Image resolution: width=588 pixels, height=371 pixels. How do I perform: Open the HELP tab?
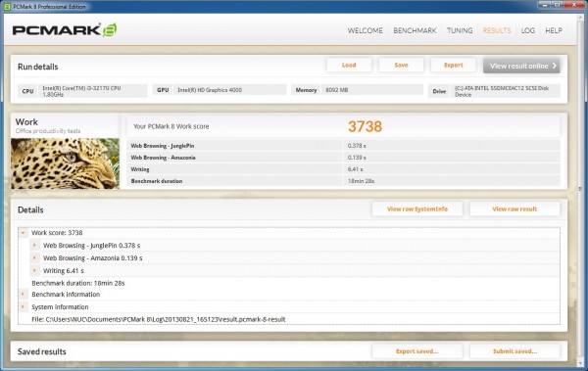(x=554, y=30)
